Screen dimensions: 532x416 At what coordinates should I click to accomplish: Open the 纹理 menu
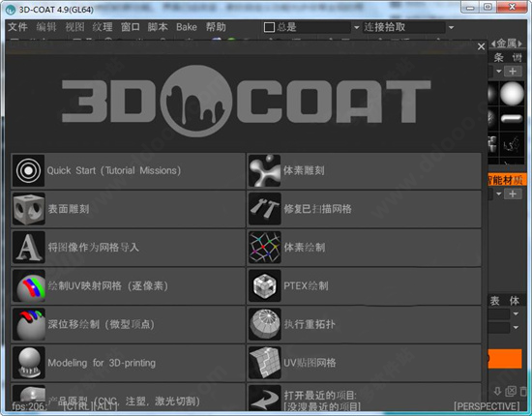pyautogui.click(x=103, y=27)
